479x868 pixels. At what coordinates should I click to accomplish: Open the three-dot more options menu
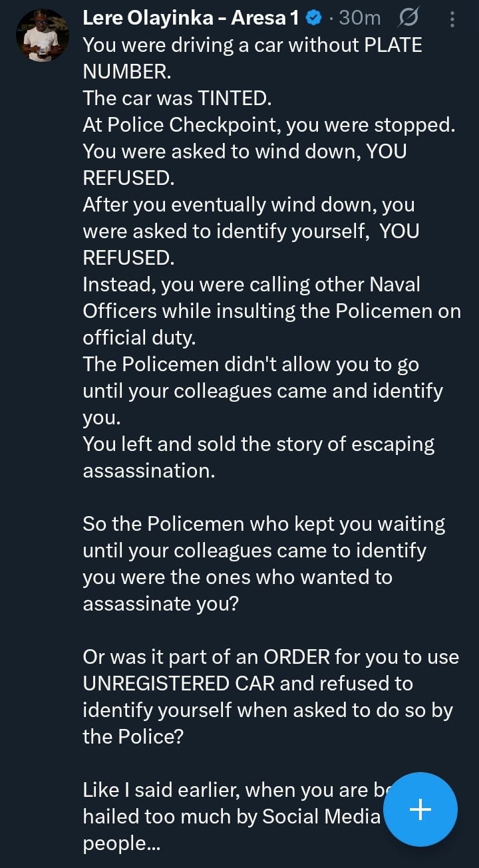[452, 20]
